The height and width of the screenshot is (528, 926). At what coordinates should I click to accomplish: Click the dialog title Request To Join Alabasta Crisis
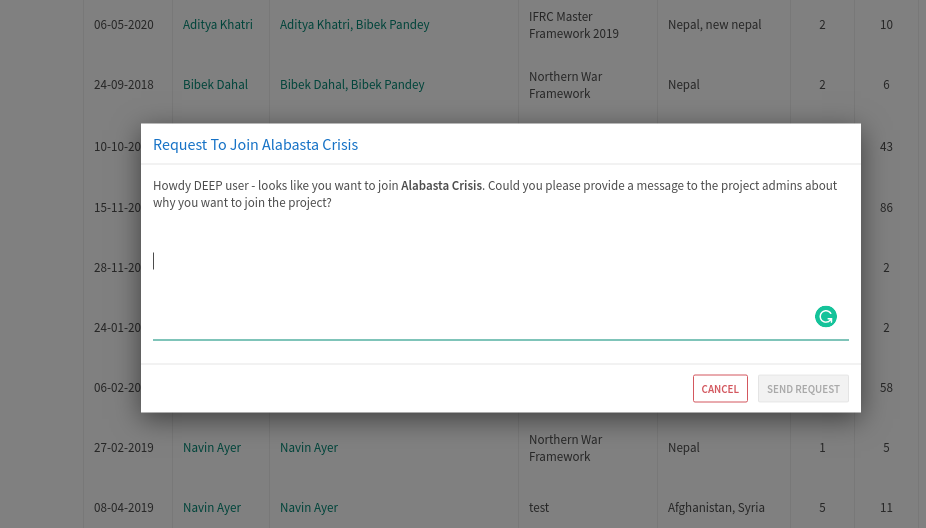[x=255, y=145]
